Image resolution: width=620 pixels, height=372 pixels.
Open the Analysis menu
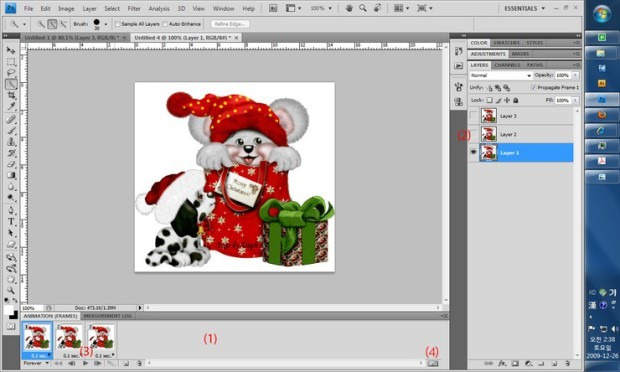[x=159, y=8]
